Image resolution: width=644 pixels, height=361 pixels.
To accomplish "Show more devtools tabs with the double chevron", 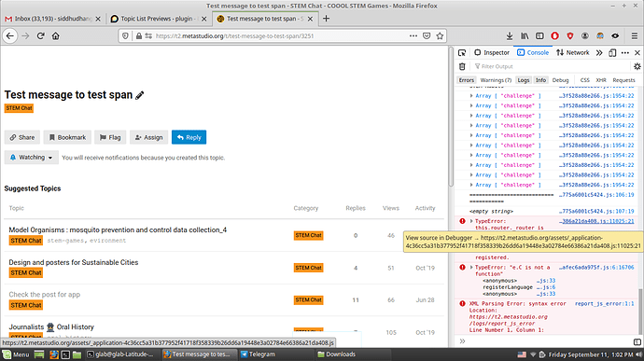I will (x=599, y=52).
